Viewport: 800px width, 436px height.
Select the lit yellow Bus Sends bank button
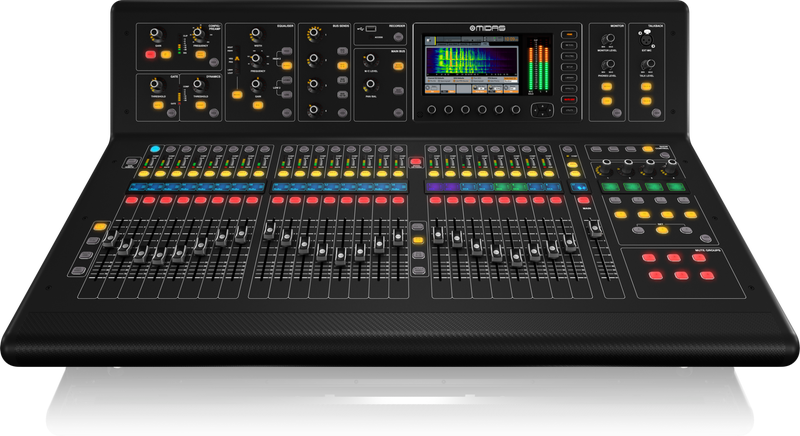click(342, 65)
